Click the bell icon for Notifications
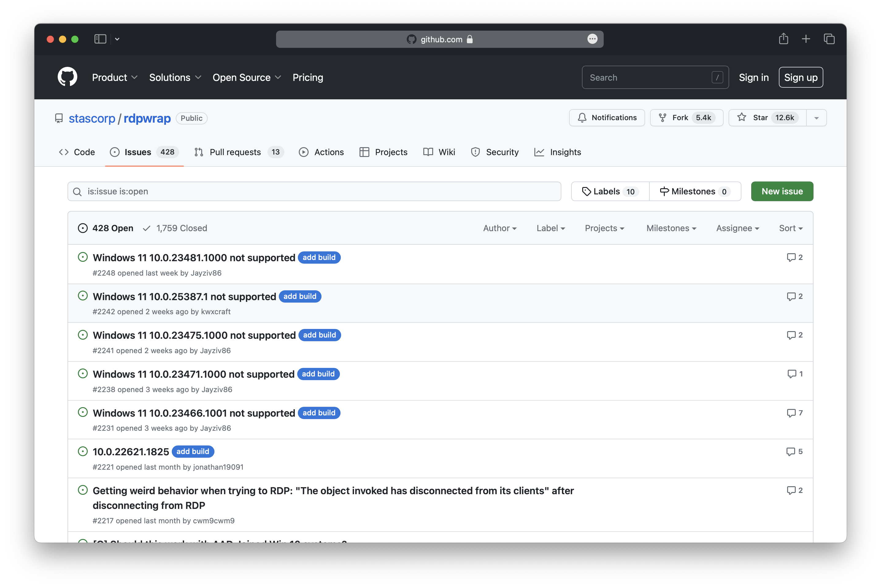This screenshot has height=588, width=881. (x=582, y=118)
